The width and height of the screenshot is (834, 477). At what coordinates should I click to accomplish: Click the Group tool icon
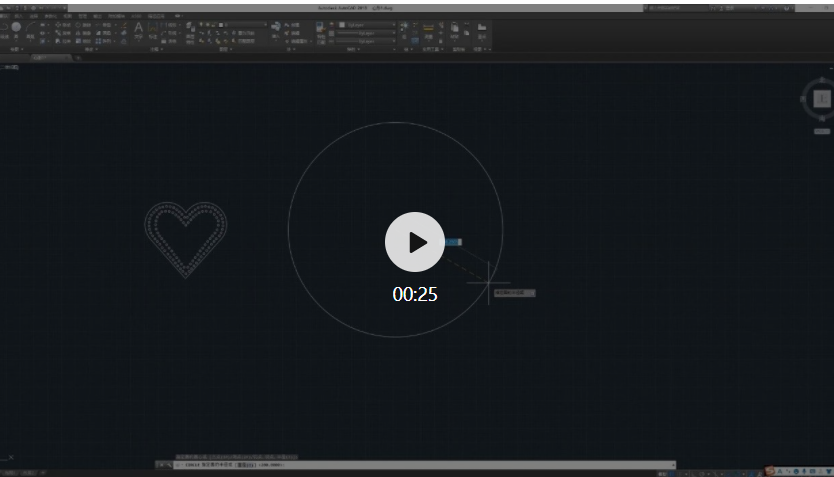(x=405, y=29)
